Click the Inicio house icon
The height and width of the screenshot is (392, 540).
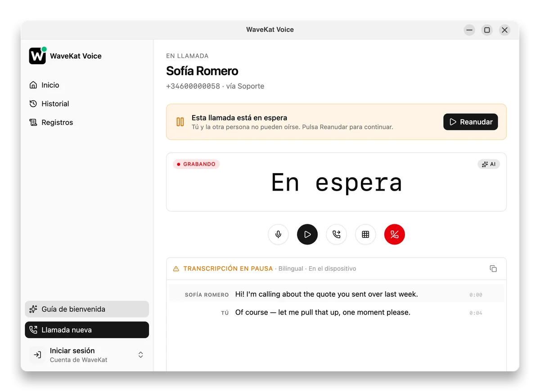33,85
